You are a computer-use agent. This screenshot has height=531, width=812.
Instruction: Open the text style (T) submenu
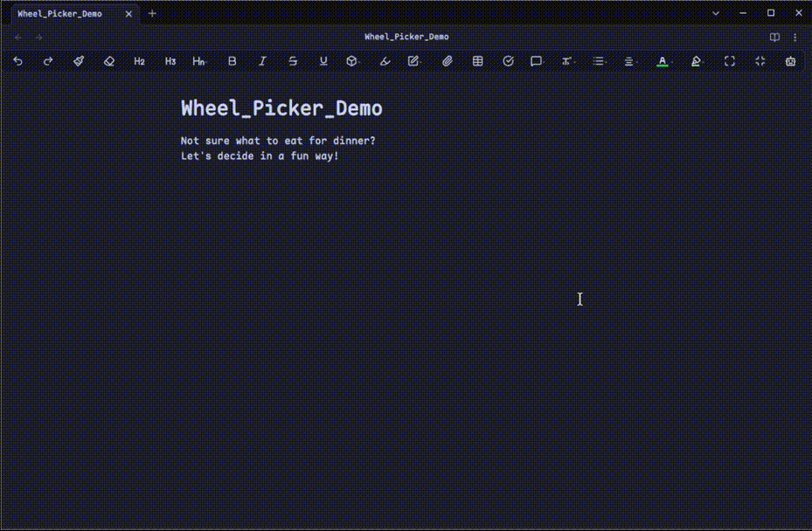[x=567, y=61]
